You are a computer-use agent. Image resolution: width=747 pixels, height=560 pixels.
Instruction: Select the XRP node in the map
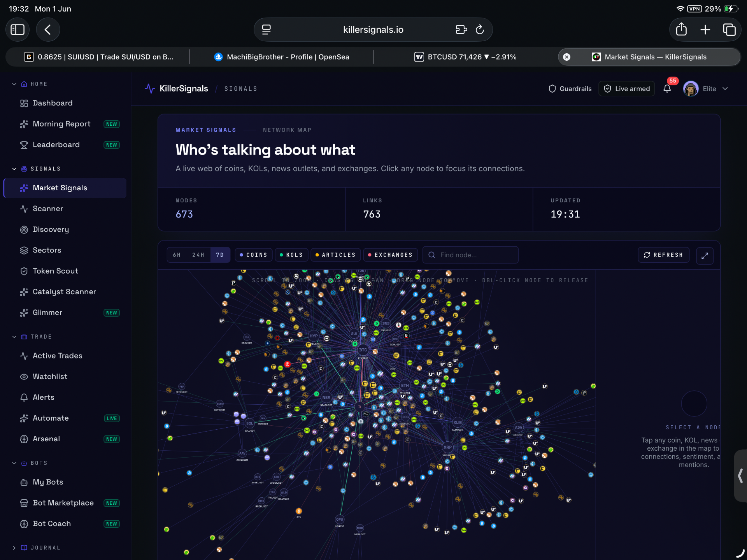(447, 447)
